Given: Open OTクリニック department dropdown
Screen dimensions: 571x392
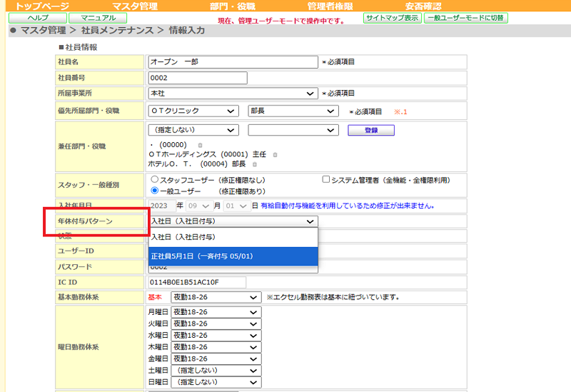Looking at the screenshot, I should pyautogui.click(x=193, y=111).
